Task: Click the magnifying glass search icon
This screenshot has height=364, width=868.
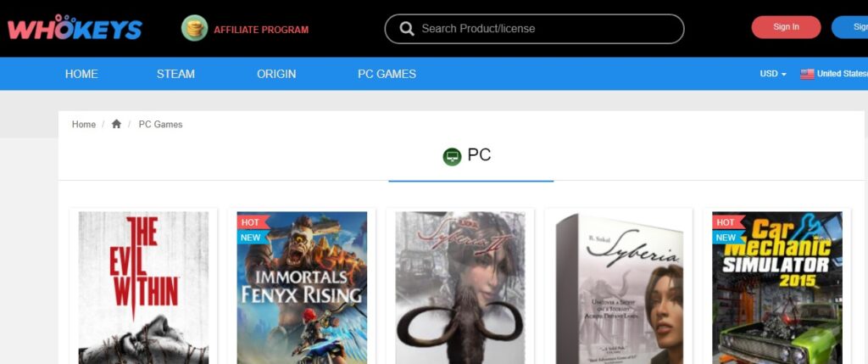Action: [x=407, y=29]
